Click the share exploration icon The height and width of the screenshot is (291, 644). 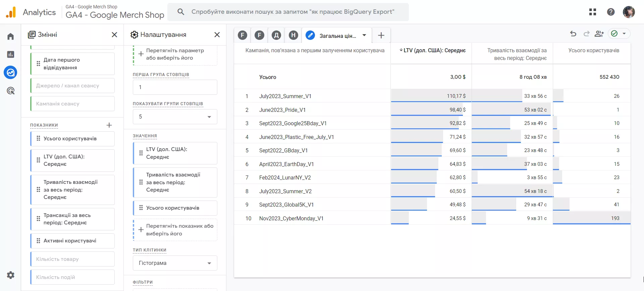coord(599,33)
